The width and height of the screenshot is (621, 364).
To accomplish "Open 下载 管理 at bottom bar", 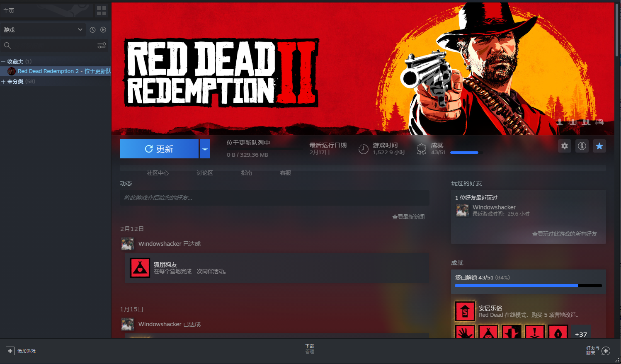I will (x=310, y=349).
